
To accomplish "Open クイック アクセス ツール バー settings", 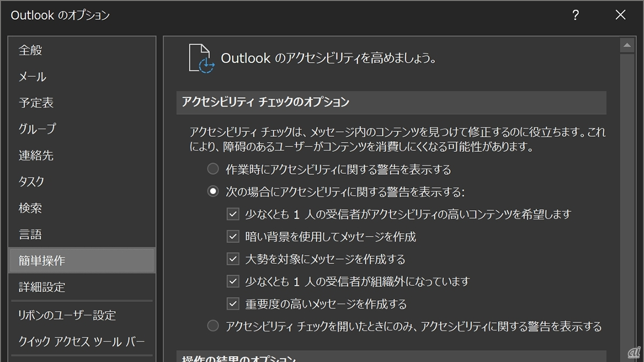I will [82, 342].
